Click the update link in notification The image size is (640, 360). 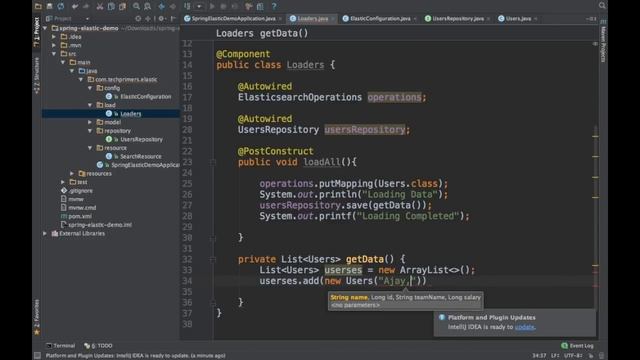click(524, 327)
